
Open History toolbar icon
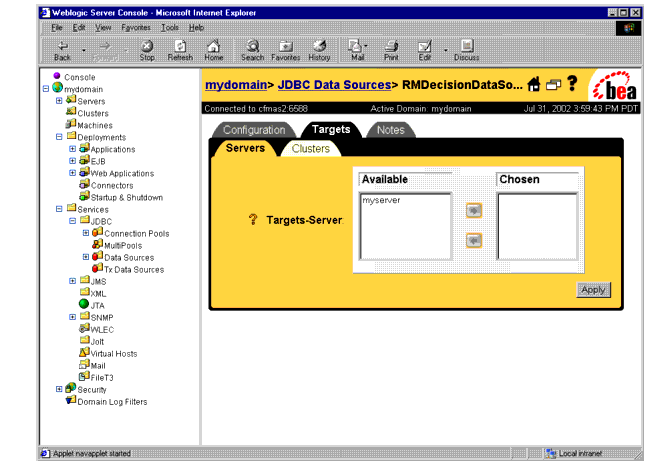point(319,51)
